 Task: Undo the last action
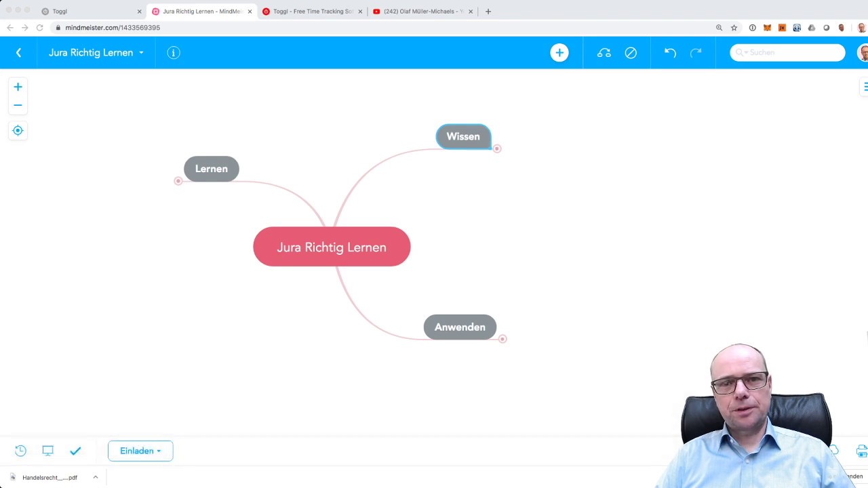click(x=670, y=52)
